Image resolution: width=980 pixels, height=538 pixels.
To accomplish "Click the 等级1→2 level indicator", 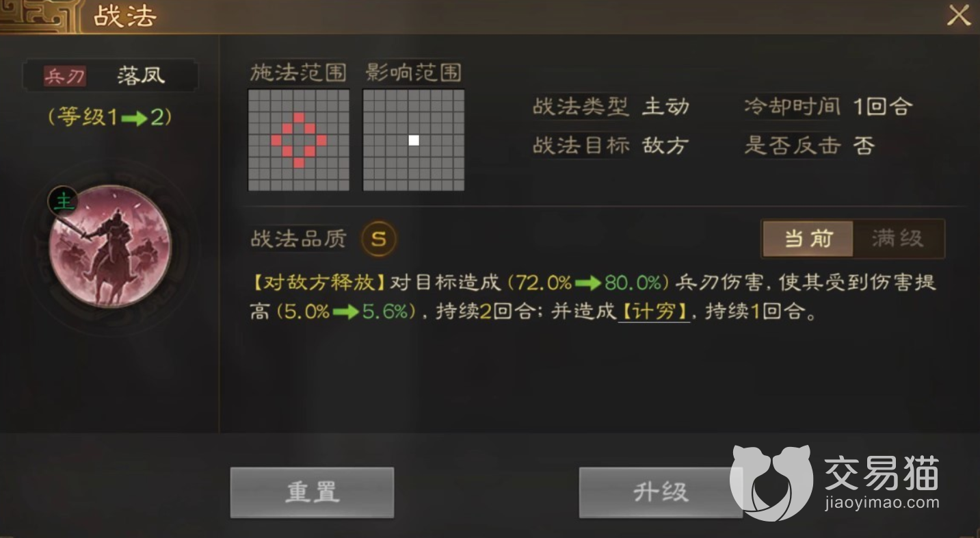I will click(110, 117).
